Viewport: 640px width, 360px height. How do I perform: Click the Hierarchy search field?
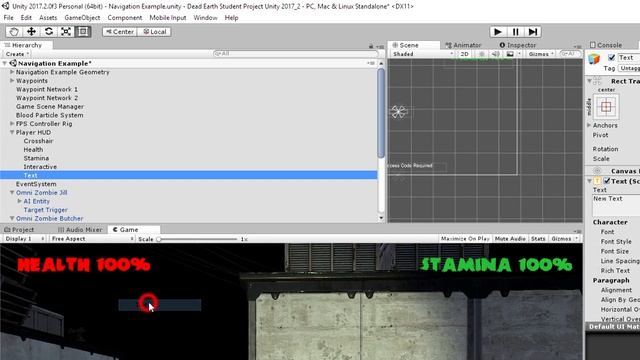[295, 53]
